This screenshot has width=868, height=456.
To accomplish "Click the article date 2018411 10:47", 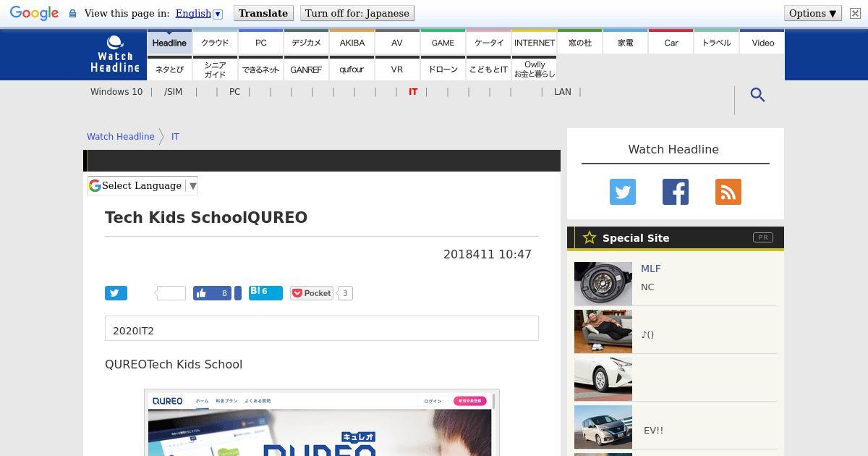I will 488,255.
